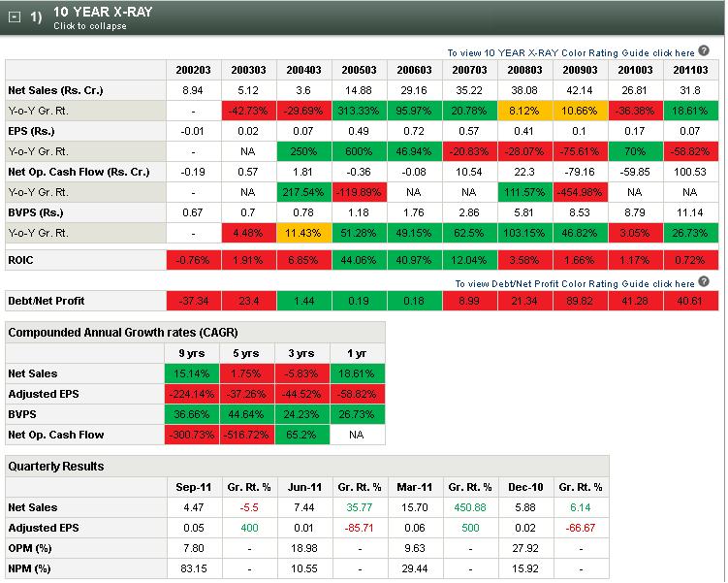728x583 pixels.
Task: Click the ROIC row label
Action: click(23, 262)
